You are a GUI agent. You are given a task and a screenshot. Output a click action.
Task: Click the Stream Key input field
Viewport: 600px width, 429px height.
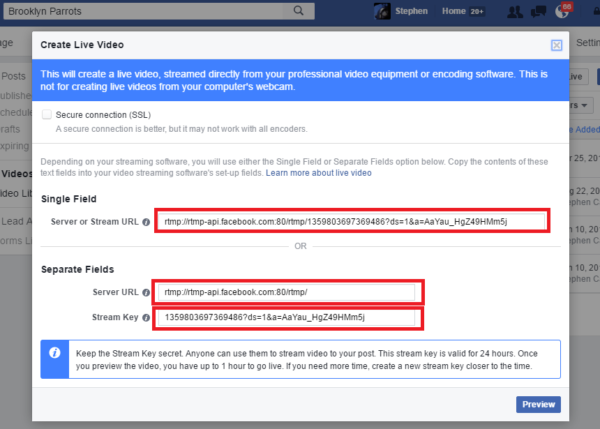[x=287, y=317]
